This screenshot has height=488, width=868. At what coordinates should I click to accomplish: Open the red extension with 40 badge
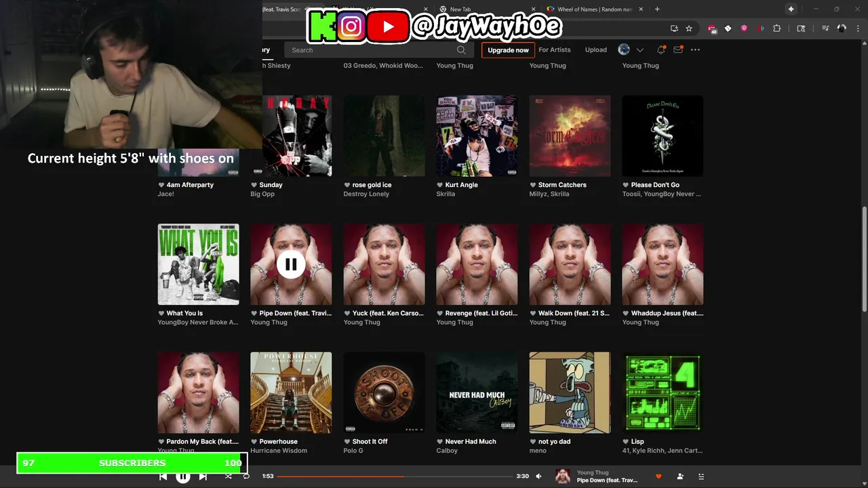click(x=711, y=28)
